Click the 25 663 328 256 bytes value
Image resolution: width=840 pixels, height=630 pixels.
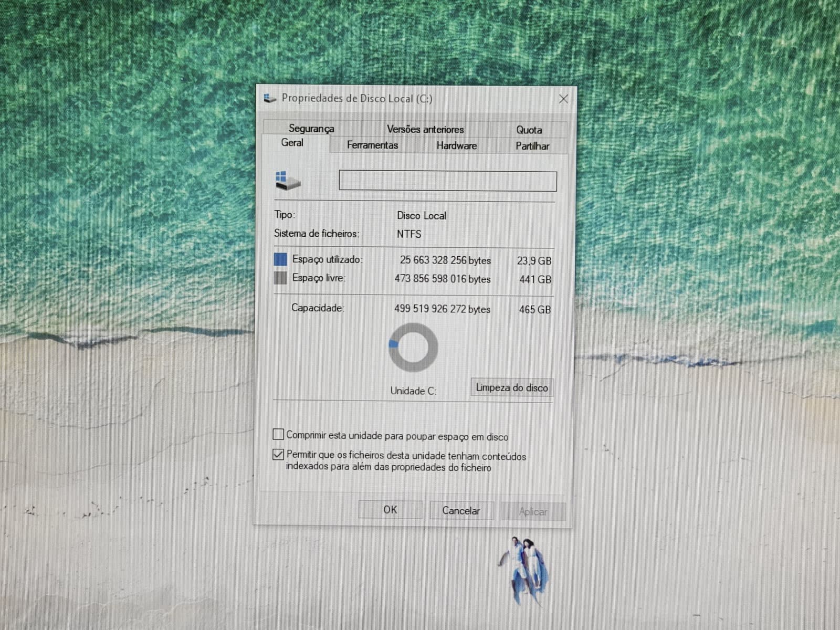[x=445, y=260]
